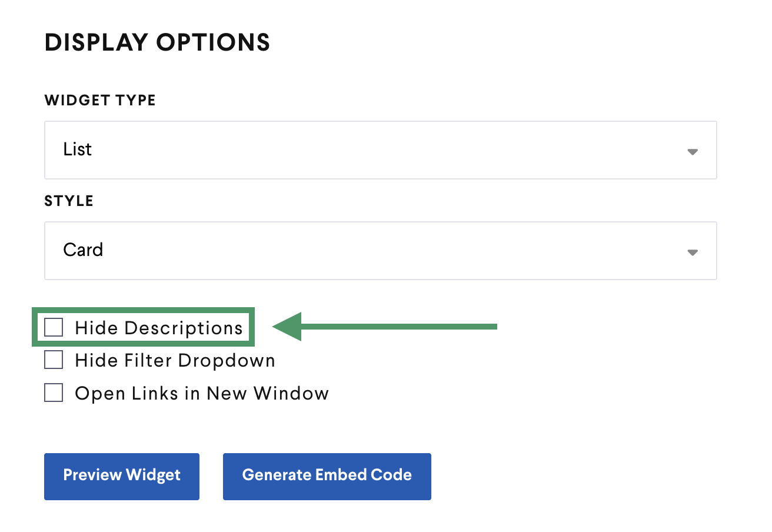Viewport: 772px width, 532px height.
Task: Click the Widget Type dropdown arrow icon
Action: (693, 151)
